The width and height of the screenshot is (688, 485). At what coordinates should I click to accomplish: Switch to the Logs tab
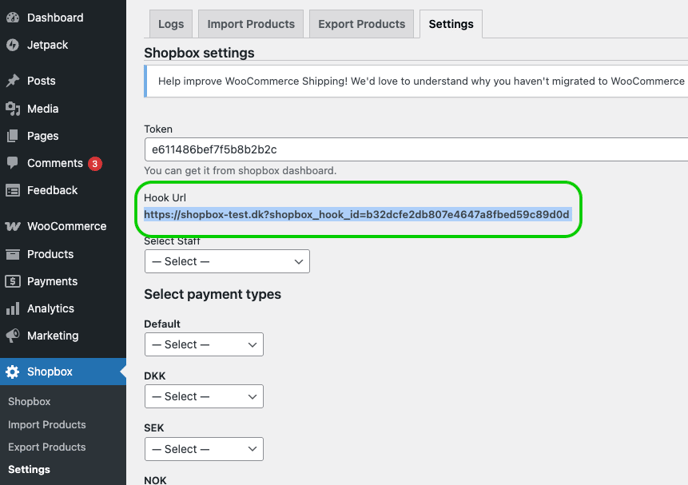coord(171,24)
